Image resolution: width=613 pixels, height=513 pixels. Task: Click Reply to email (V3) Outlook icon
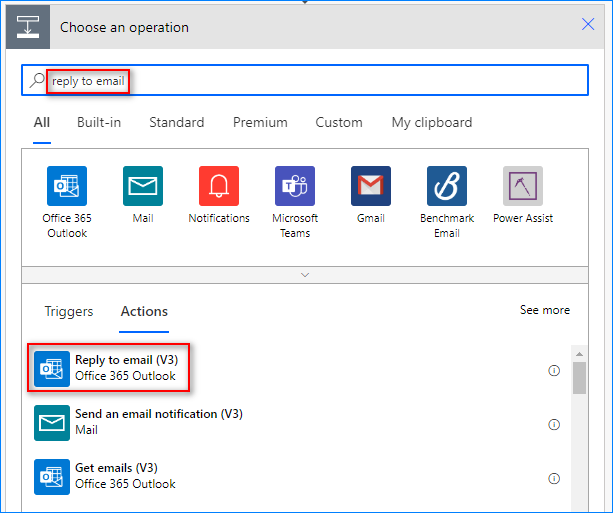(52, 369)
